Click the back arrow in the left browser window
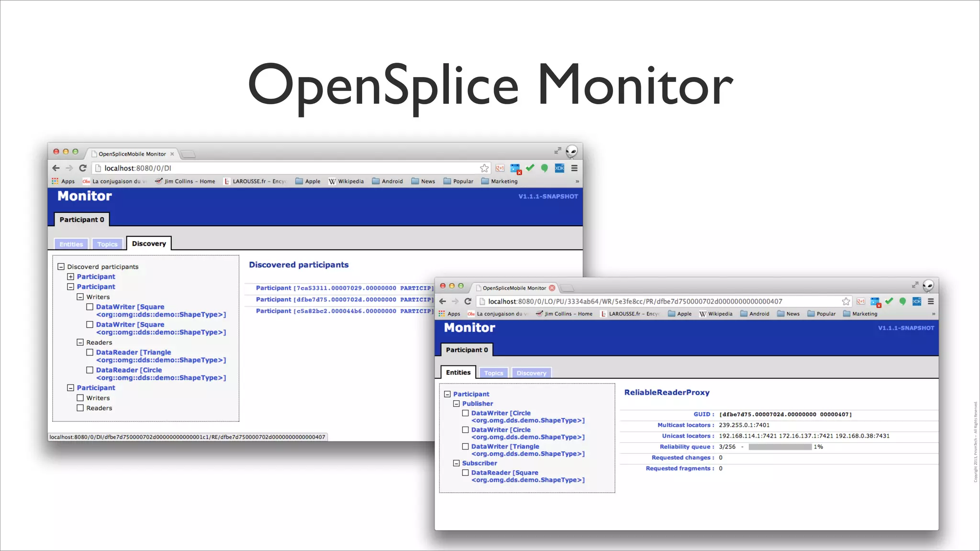This screenshot has width=980, height=551. point(56,168)
